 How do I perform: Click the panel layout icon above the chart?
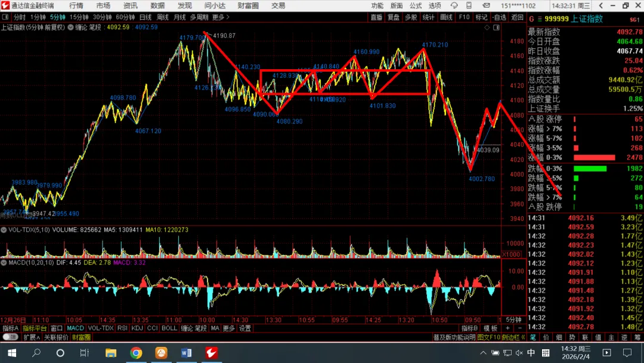pyautogui.click(x=496, y=27)
